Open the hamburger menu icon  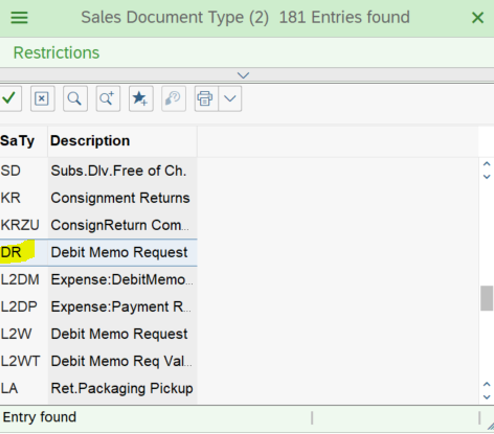click(x=19, y=18)
